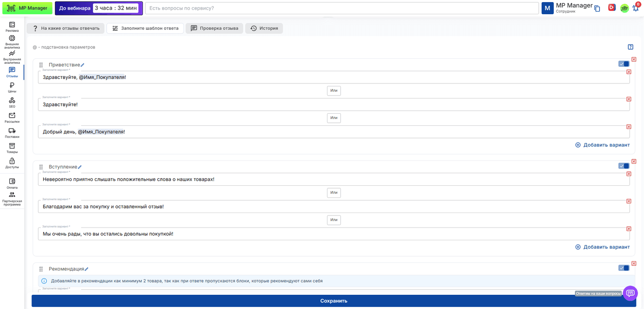Open the Реклама section in sidebar
The height and width of the screenshot is (309, 644).
12,27
